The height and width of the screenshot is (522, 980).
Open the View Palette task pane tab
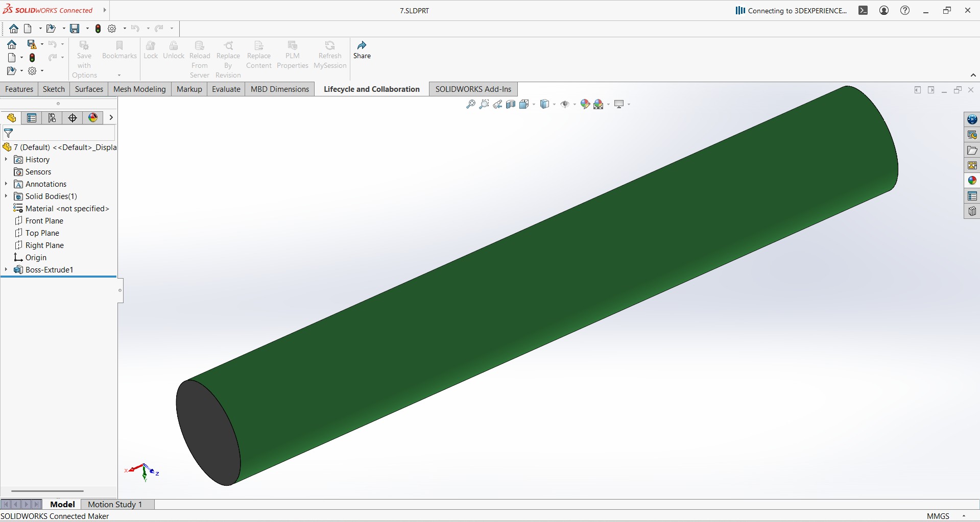[972, 165]
